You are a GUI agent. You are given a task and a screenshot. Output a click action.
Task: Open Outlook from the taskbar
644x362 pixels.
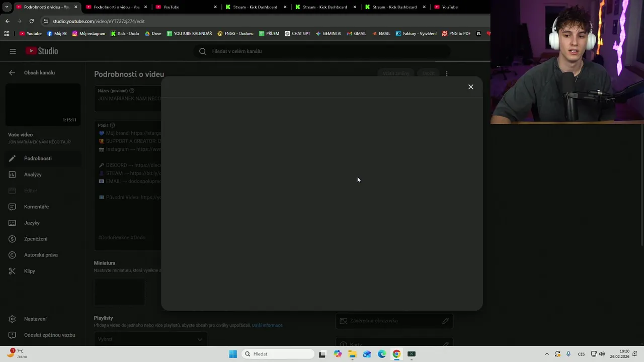tap(367, 354)
